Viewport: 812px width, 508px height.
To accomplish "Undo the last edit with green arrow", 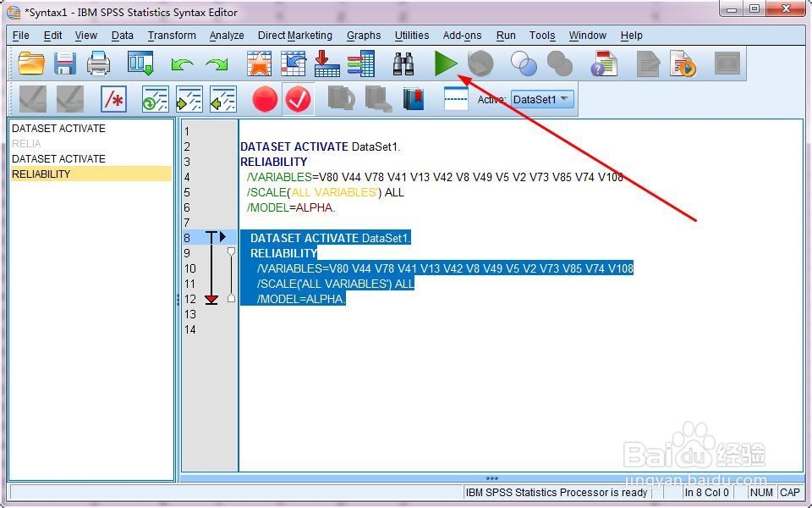I will pyautogui.click(x=183, y=64).
